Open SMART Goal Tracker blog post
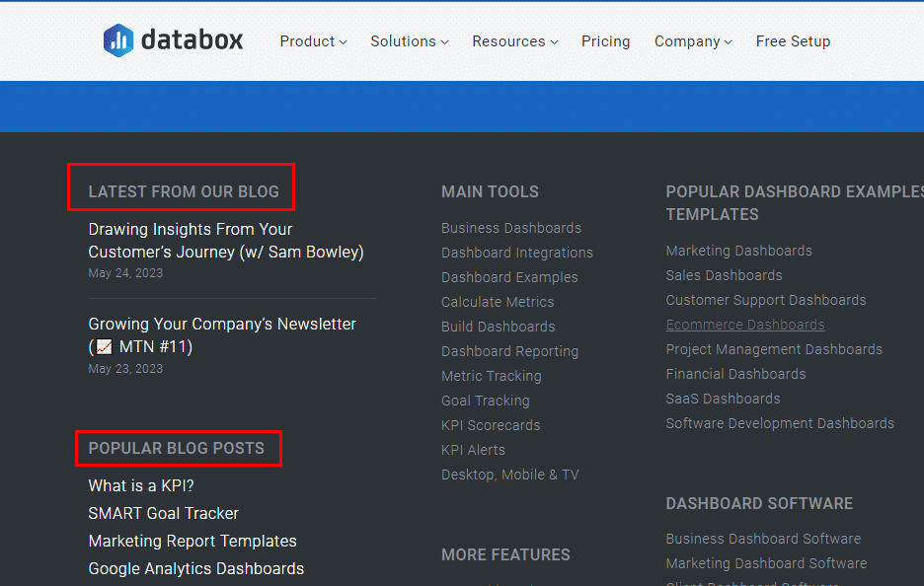Screen dimensions: 924x586 [x=163, y=514]
